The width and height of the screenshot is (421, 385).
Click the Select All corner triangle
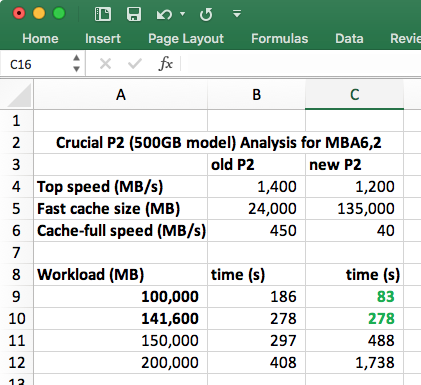(19, 95)
